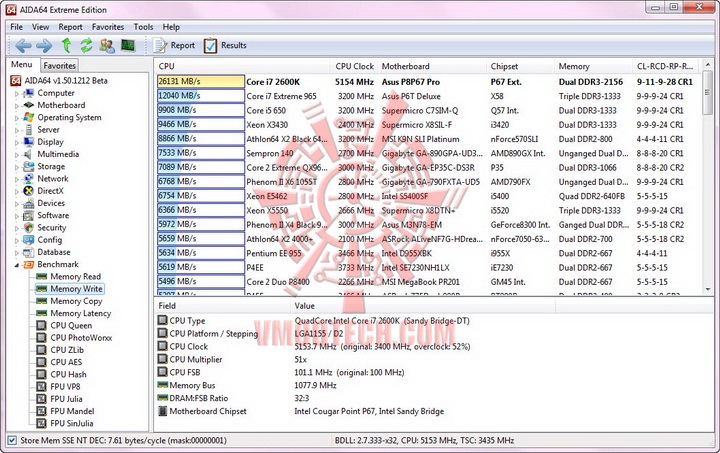Click the Report toolbar button

(x=174, y=45)
